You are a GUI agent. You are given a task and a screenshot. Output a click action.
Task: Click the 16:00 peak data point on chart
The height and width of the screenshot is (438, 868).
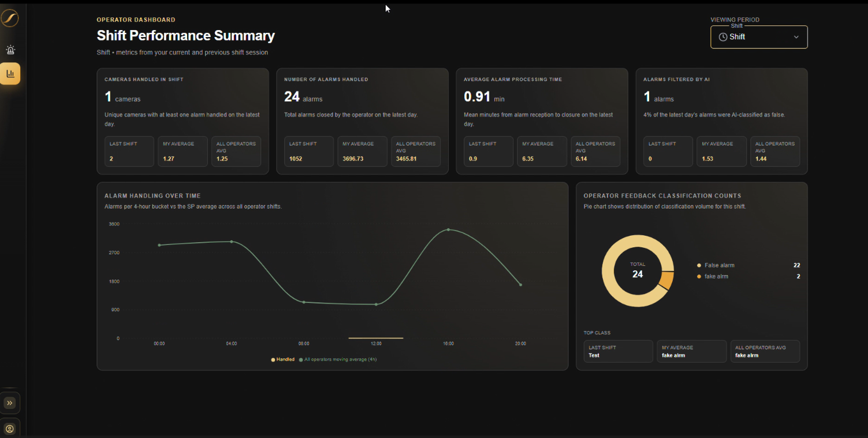coord(448,229)
